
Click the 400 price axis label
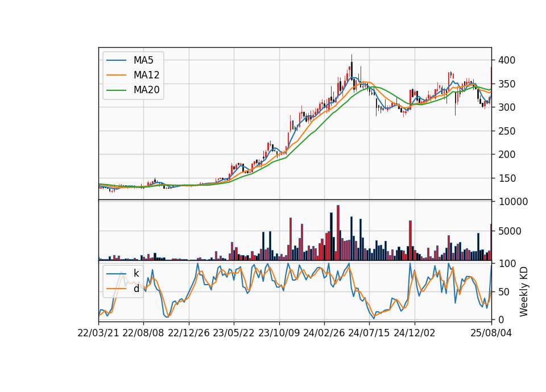tap(507, 60)
